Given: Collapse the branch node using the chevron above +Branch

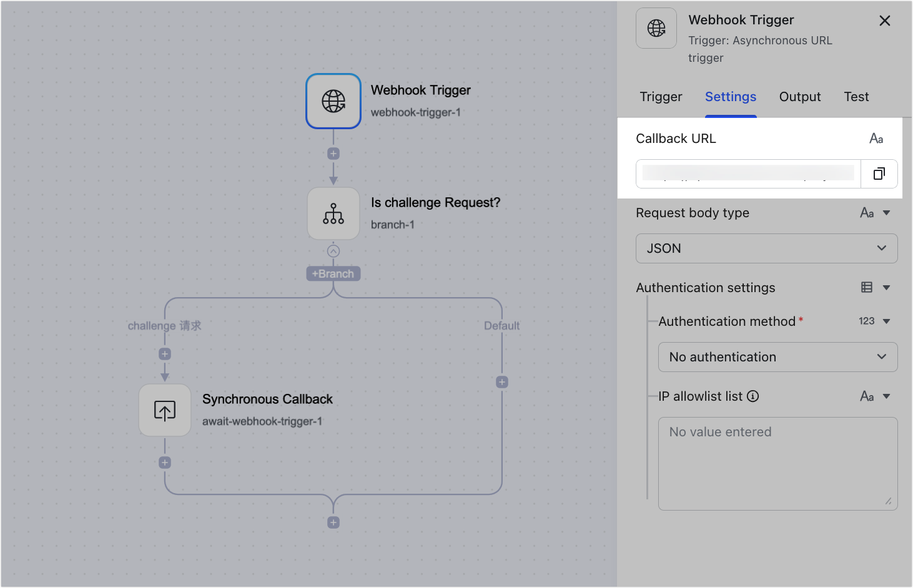Looking at the screenshot, I should (x=333, y=252).
